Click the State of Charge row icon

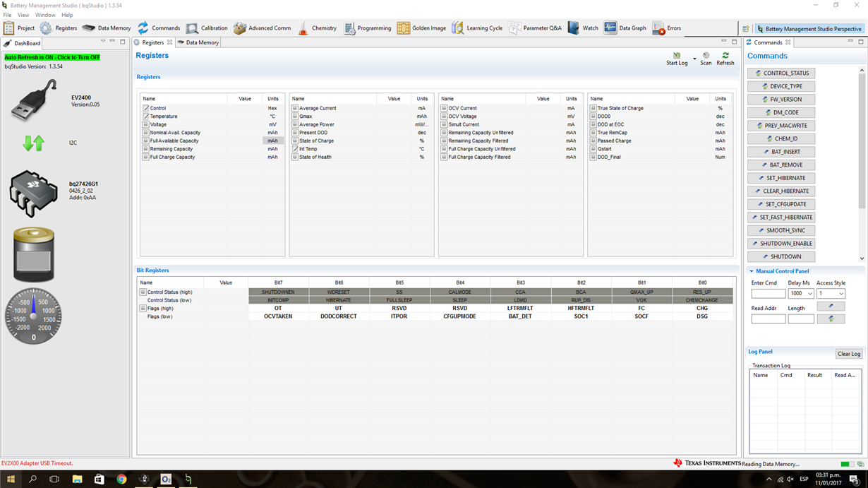click(x=296, y=141)
